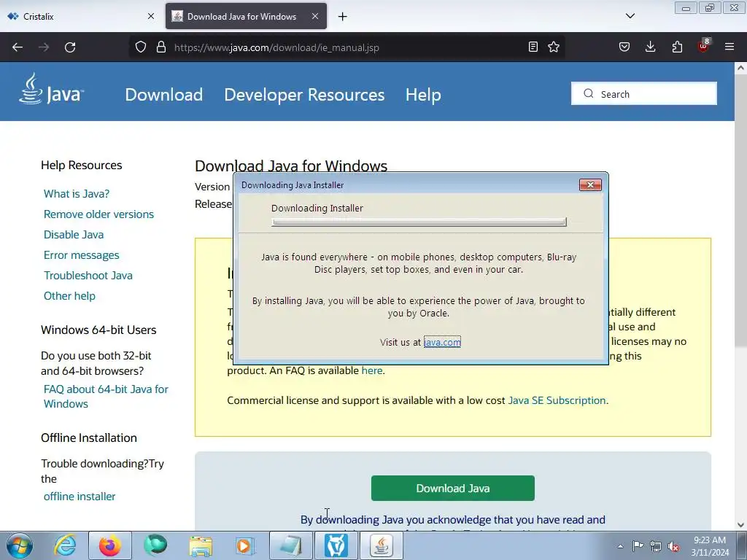Switch to the Java installer taskbar item
This screenshot has height=560, width=747.
tap(381, 545)
